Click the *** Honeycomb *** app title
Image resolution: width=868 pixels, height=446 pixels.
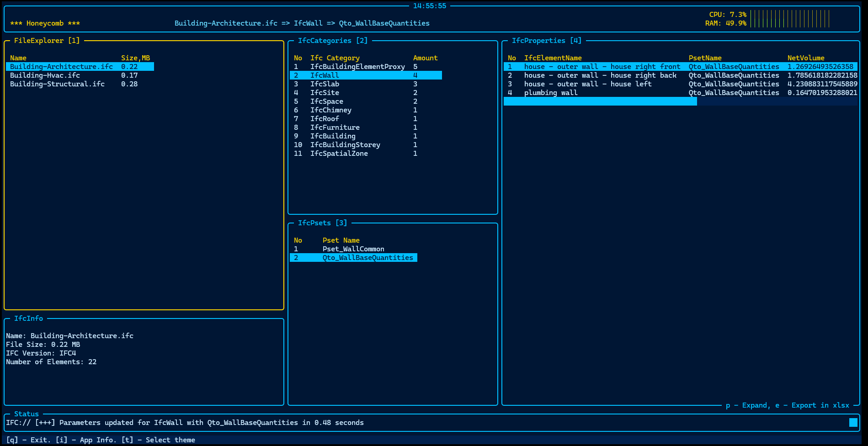[45, 23]
